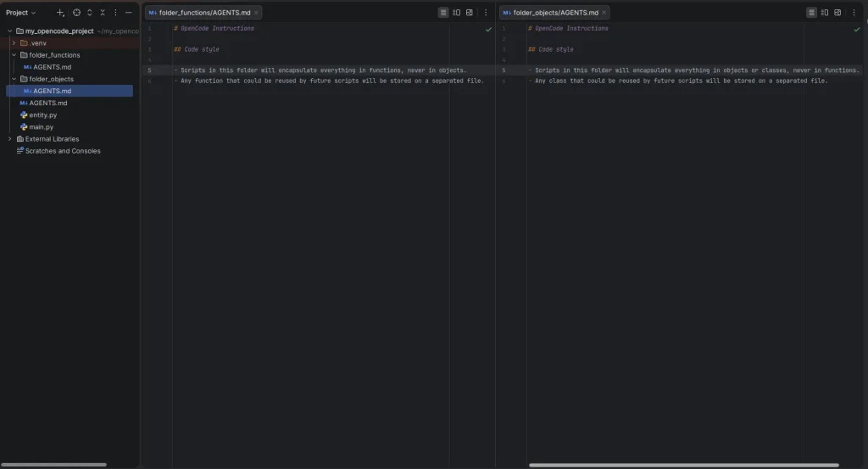Select the .venv folder in project tree

click(37, 42)
